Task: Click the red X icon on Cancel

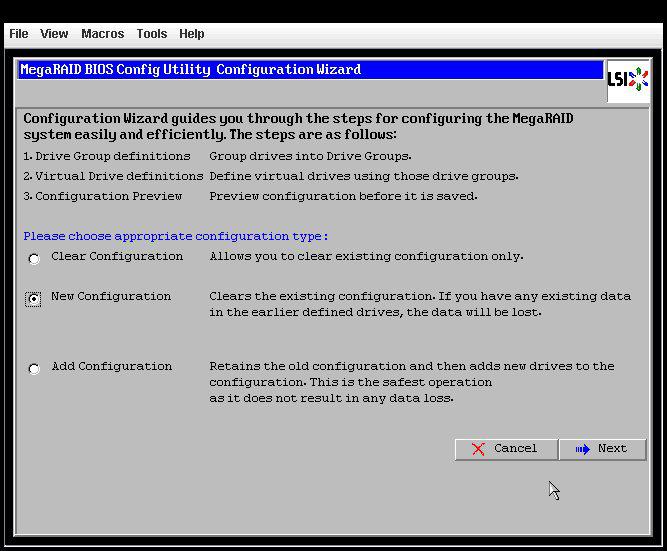Action: coord(479,449)
